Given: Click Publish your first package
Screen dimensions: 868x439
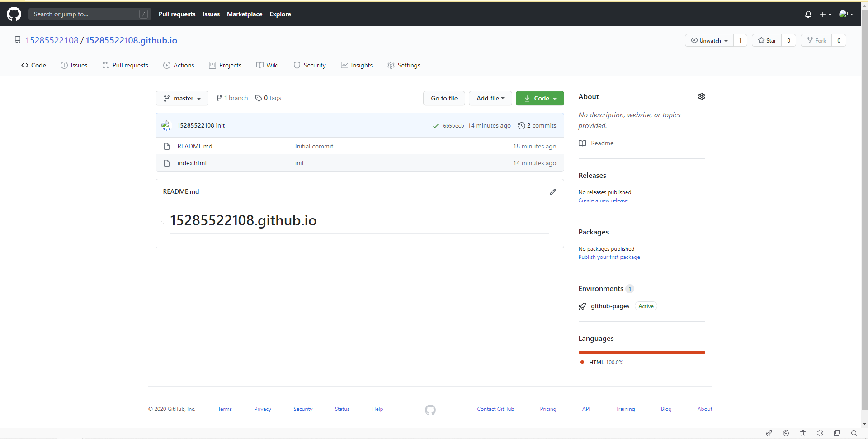Looking at the screenshot, I should [x=609, y=257].
